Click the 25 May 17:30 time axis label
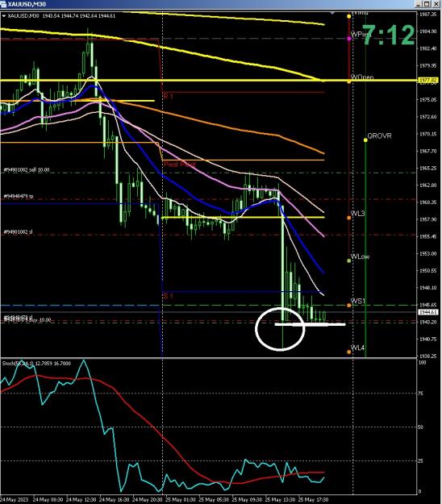The height and width of the screenshot is (504, 442). pos(314,500)
